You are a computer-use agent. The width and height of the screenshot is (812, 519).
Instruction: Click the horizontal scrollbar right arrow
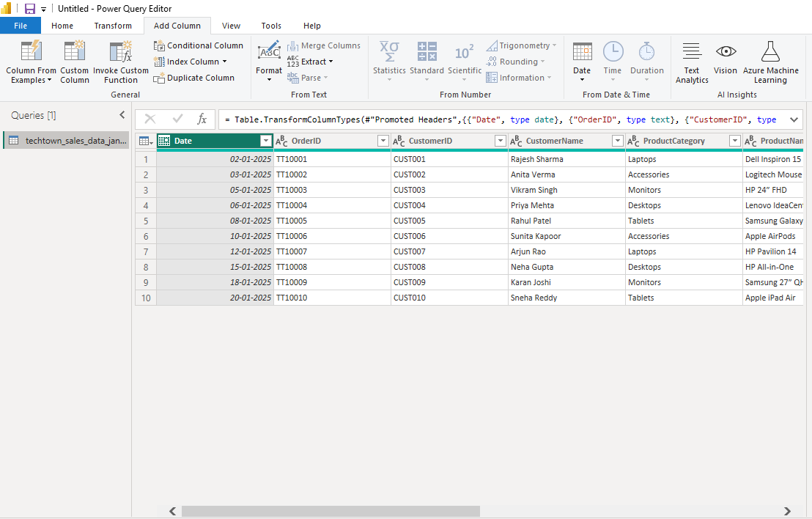click(x=787, y=512)
